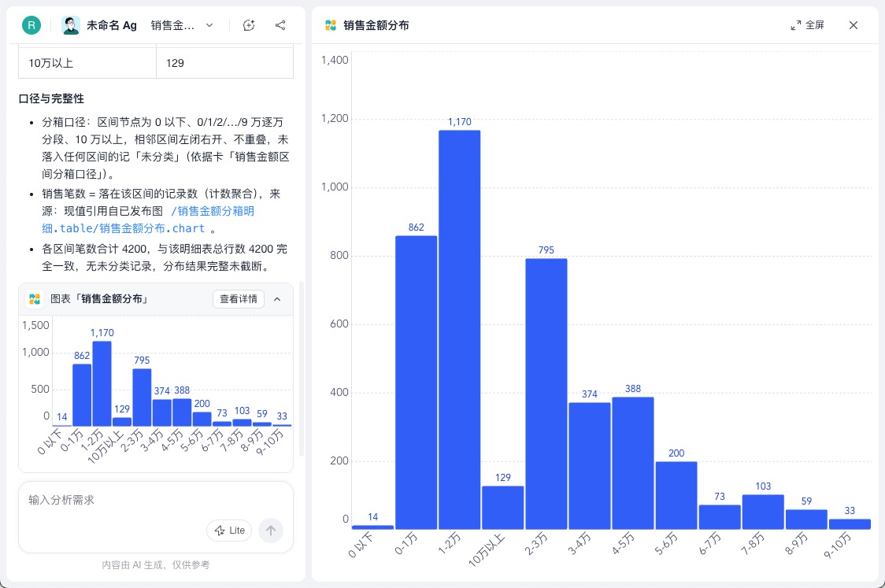Click the 查看详情 button
Viewport: 885px width, 588px height.
click(239, 299)
